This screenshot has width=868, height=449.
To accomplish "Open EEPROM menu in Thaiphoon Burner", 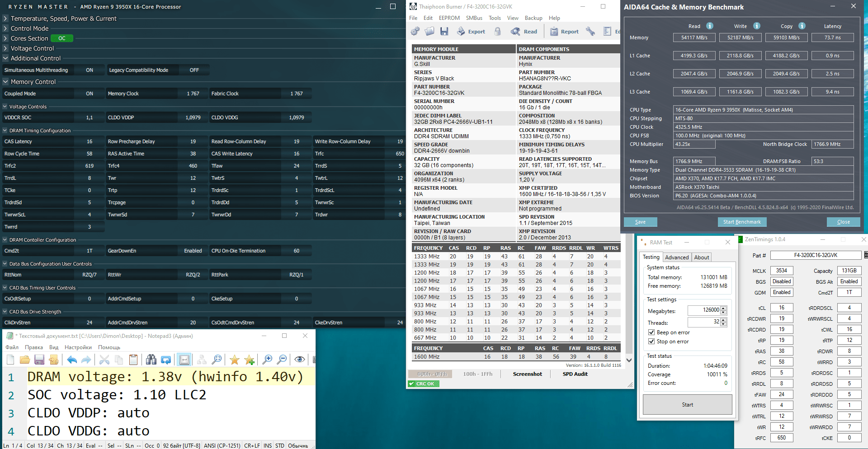I will [449, 18].
